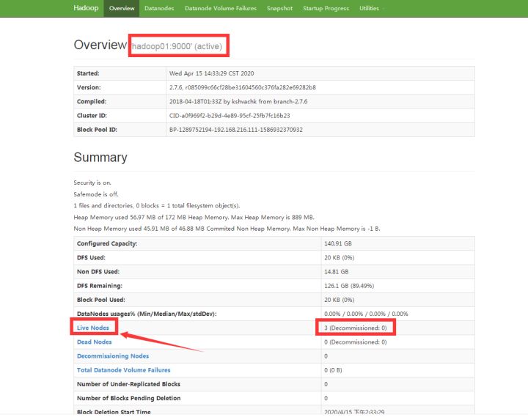Go to the Startup Progress tab
528x420 pixels.
point(326,8)
